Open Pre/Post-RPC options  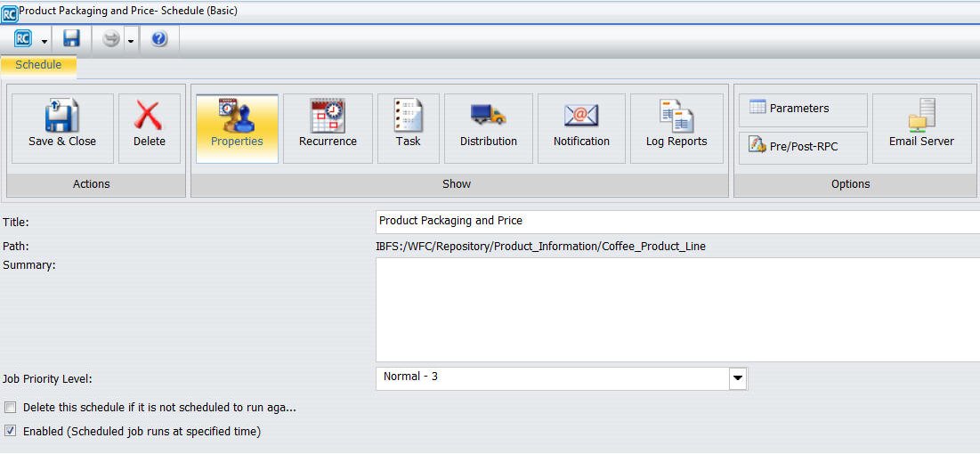(803, 147)
